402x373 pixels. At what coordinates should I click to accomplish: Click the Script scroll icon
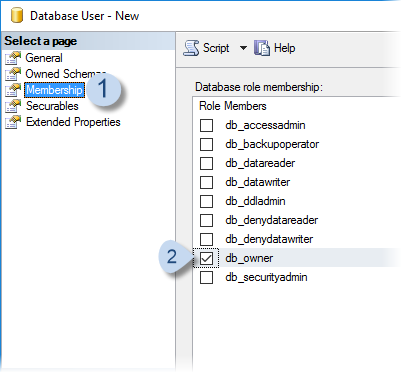point(191,48)
